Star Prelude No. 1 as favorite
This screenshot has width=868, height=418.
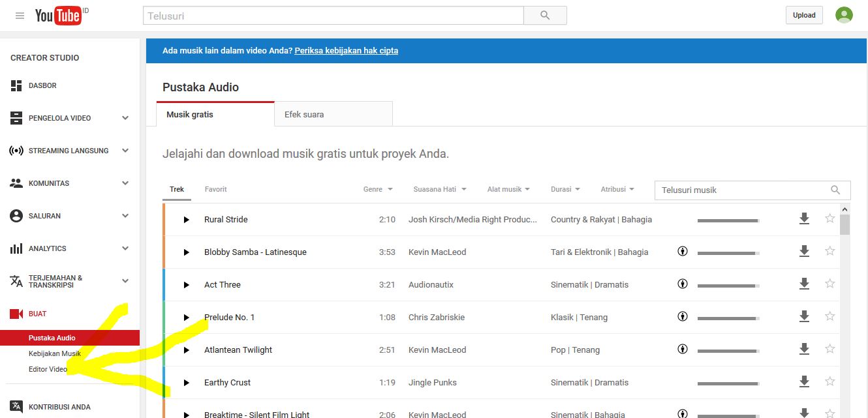(830, 316)
